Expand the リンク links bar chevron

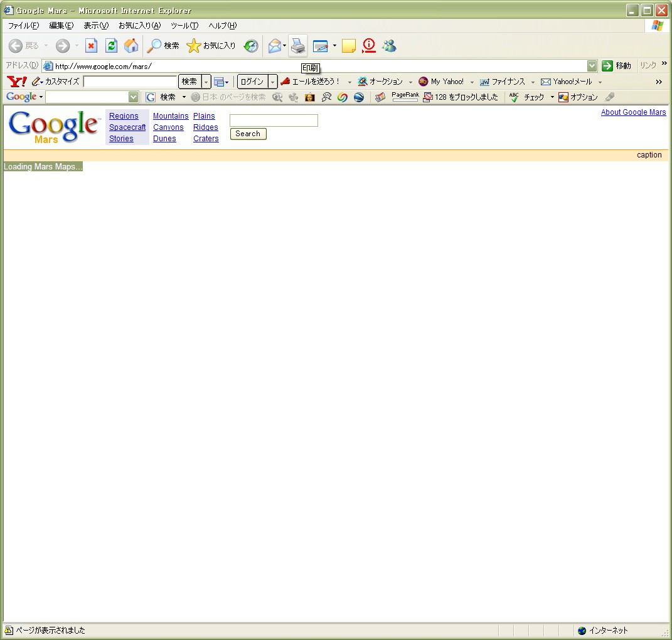point(664,63)
